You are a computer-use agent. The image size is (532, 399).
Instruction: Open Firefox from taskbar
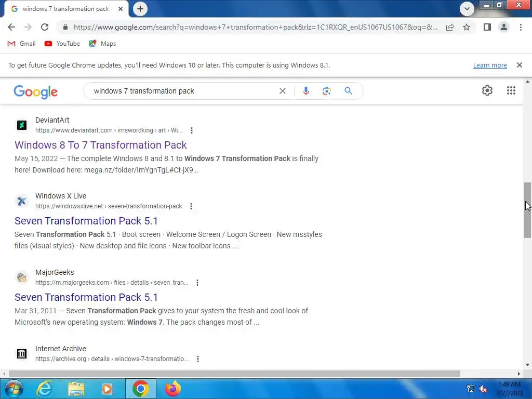point(173,389)
